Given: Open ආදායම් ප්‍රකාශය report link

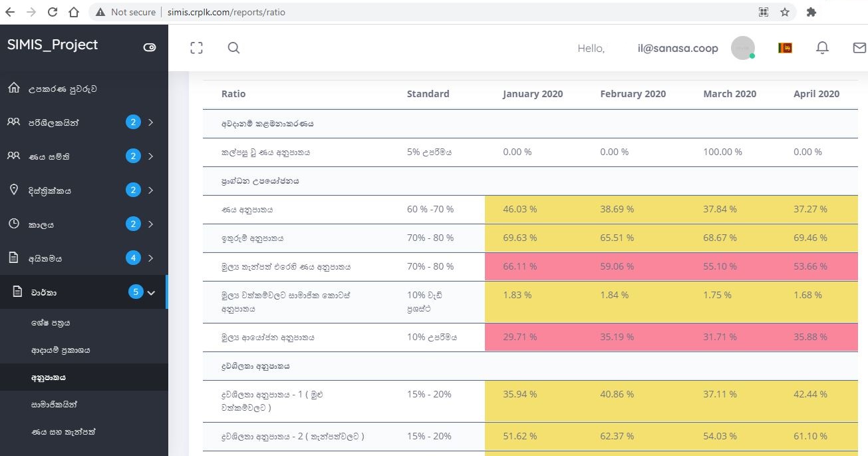Looking at the screenshot, I should coord(60,350).
